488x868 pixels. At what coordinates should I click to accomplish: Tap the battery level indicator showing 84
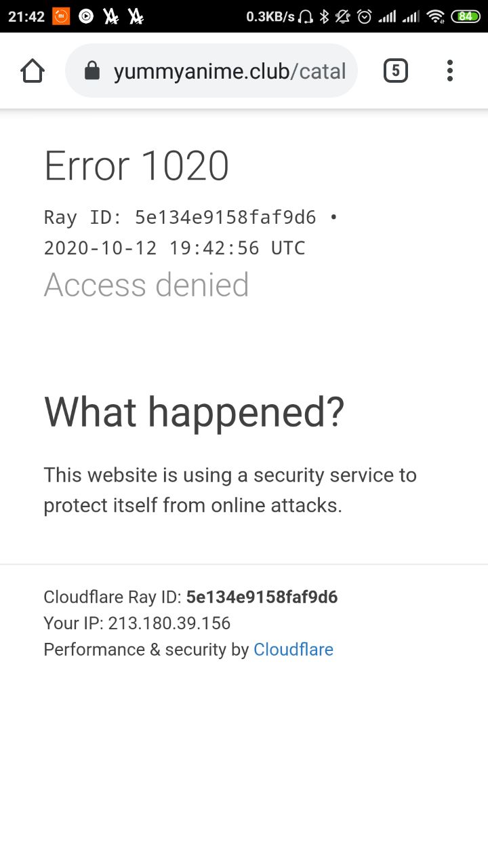click(466, 16)
